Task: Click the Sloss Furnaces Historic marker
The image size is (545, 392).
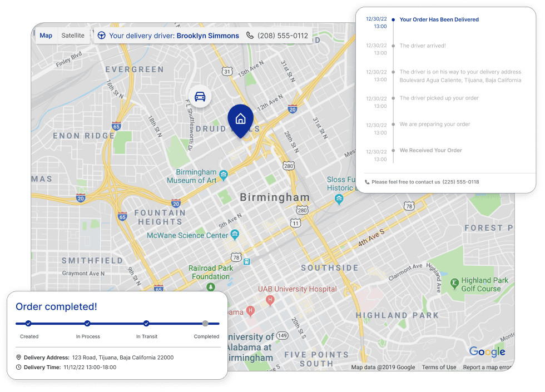Action: [339, 199]
